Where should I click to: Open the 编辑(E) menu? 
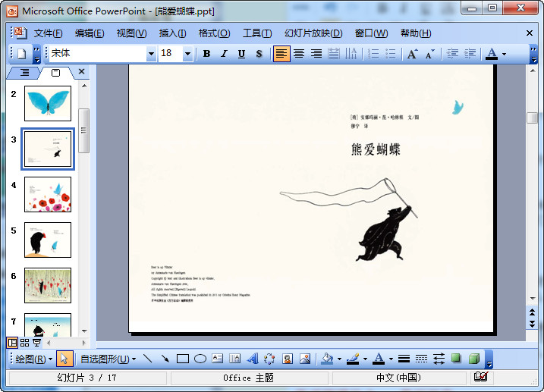click(x=90, y=33)
